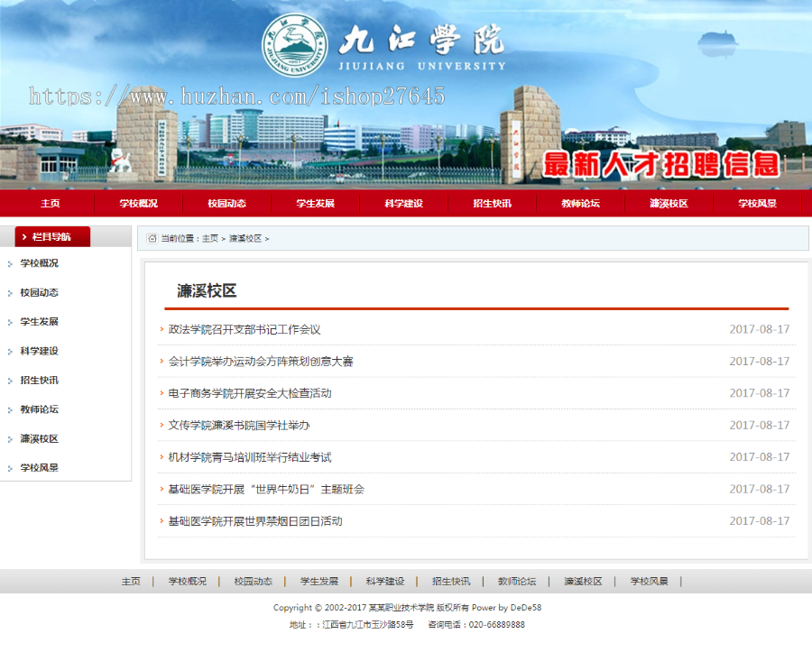Open 主页 in the red navigation bar

click(51, 204)
